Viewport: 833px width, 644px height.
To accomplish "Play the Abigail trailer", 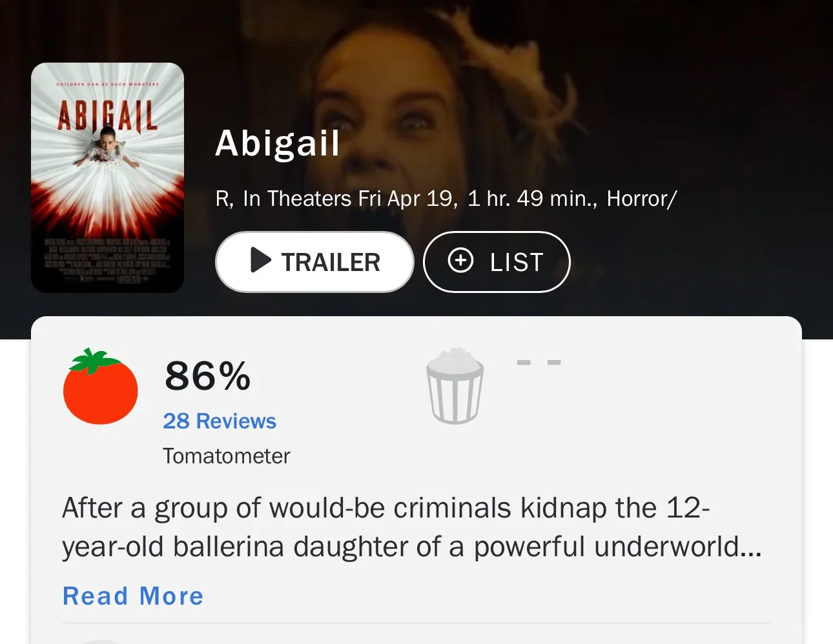I will click(x=314, y=261).
